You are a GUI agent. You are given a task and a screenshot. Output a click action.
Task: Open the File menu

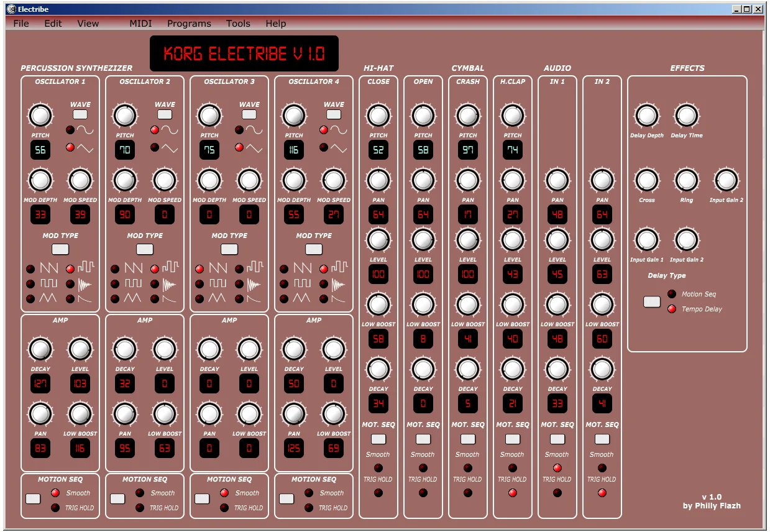coord(21,24)
